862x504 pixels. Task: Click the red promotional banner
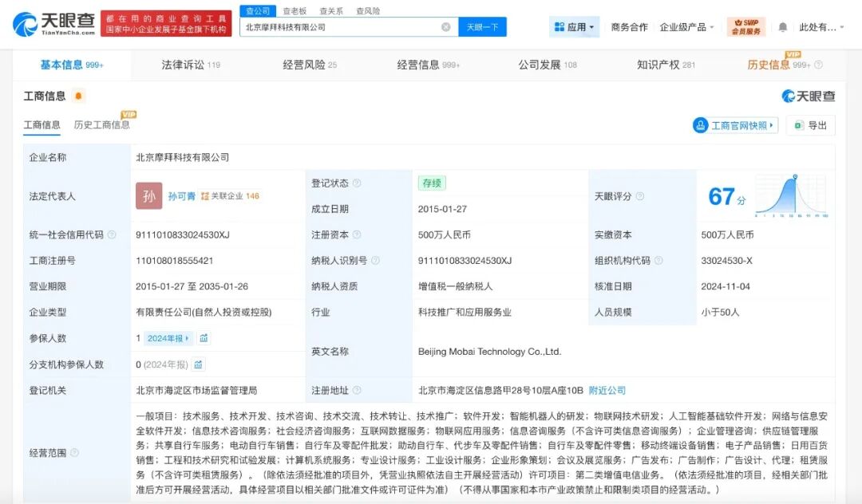tap(166, 24)
